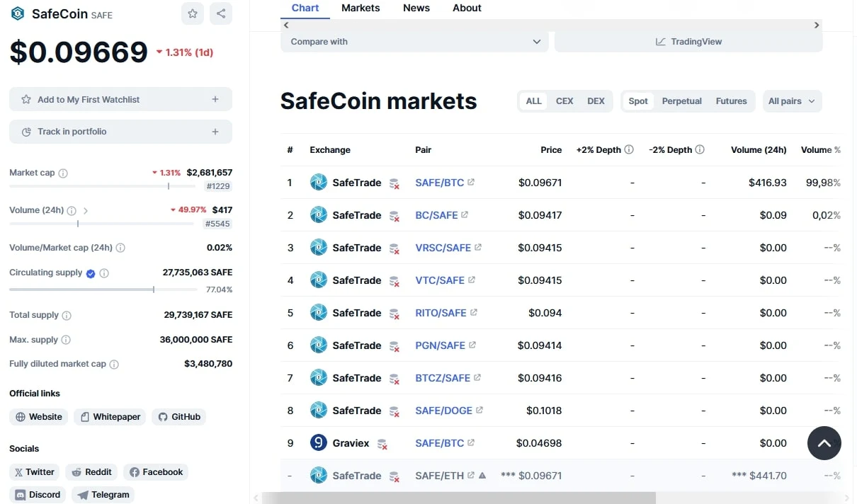
Task: Open the Whitepaper link
Action: [x=110, y=417]
